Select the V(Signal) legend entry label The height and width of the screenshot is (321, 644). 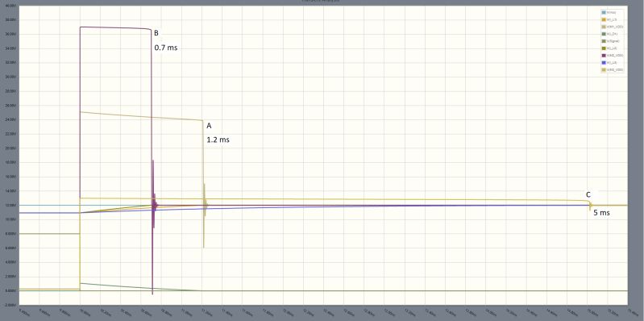pos(612,41)
